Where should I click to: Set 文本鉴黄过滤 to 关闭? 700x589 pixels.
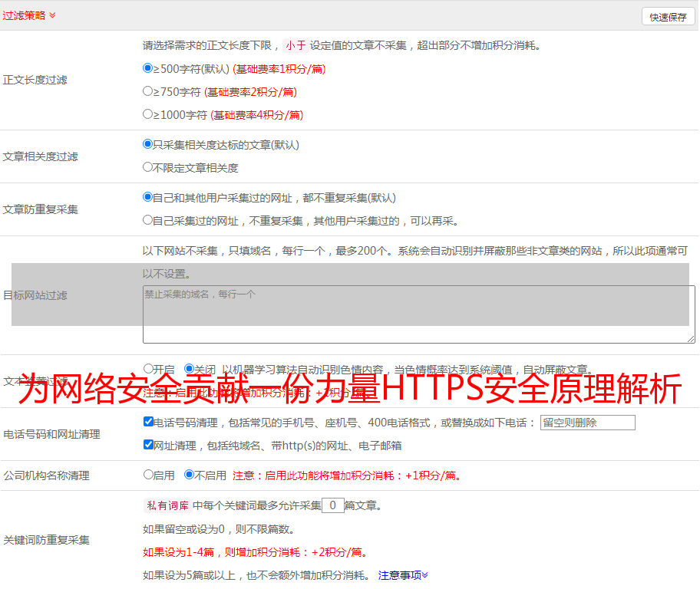pos(189,369)
